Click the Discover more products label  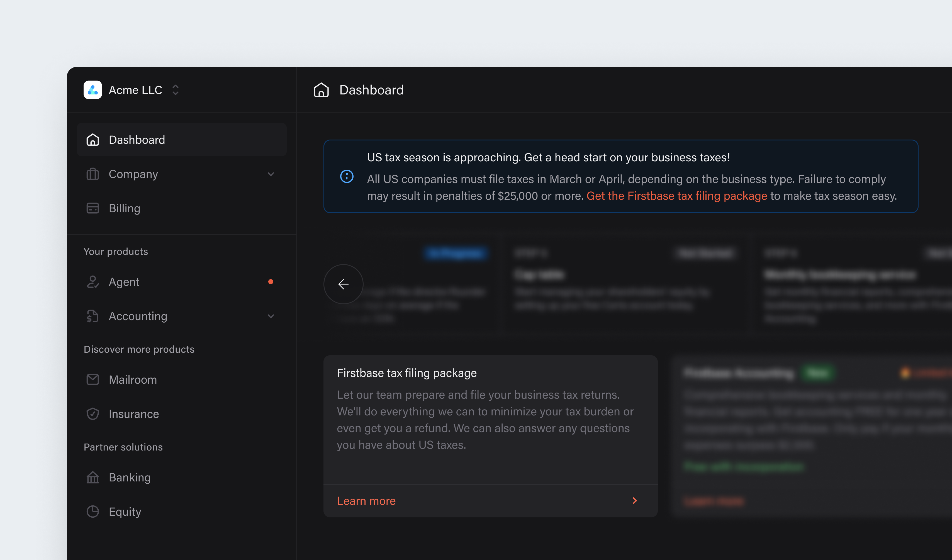tap(139, 349)
